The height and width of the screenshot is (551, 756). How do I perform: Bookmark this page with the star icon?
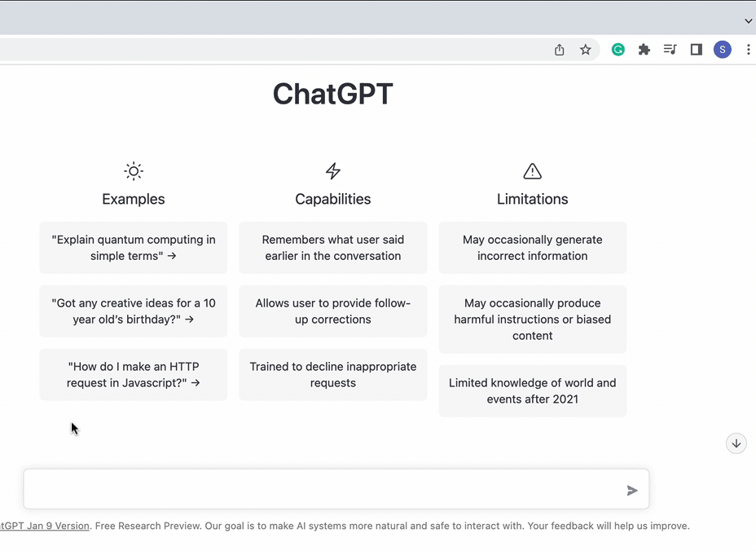point(585,50)
